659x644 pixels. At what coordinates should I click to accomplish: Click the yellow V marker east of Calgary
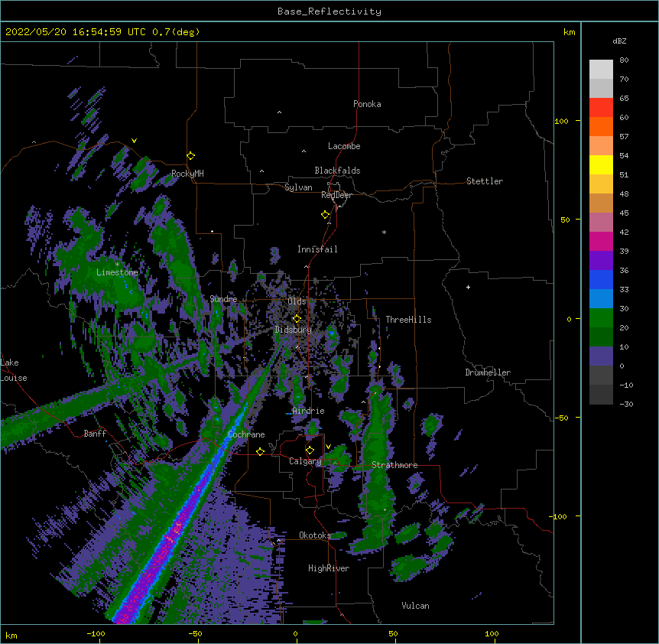coord(328,447)
